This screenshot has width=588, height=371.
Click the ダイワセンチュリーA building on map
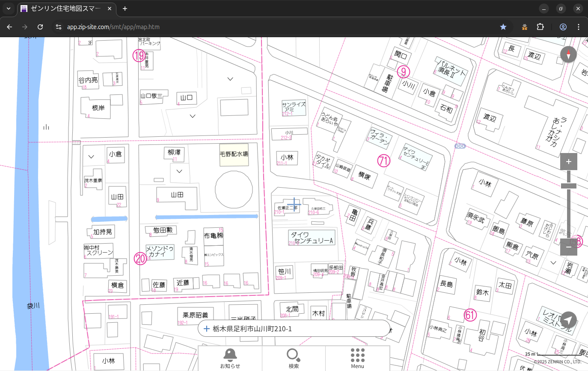(311, 238)
